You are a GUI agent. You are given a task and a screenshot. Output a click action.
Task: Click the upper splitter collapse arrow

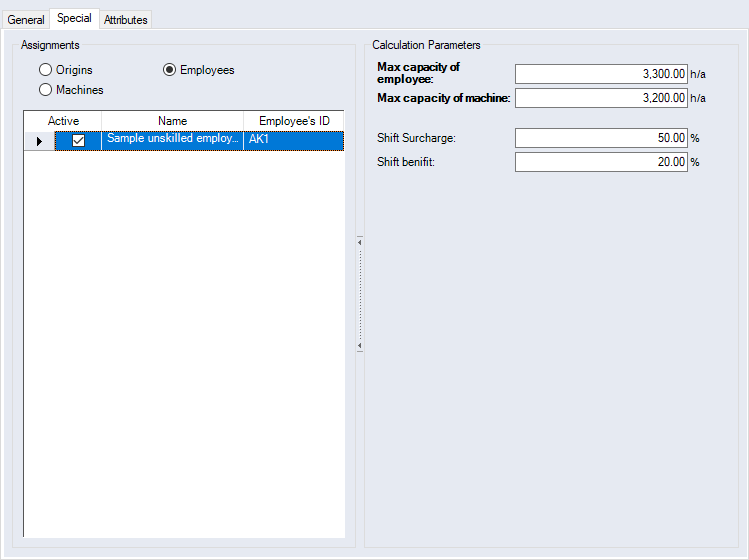359,241
